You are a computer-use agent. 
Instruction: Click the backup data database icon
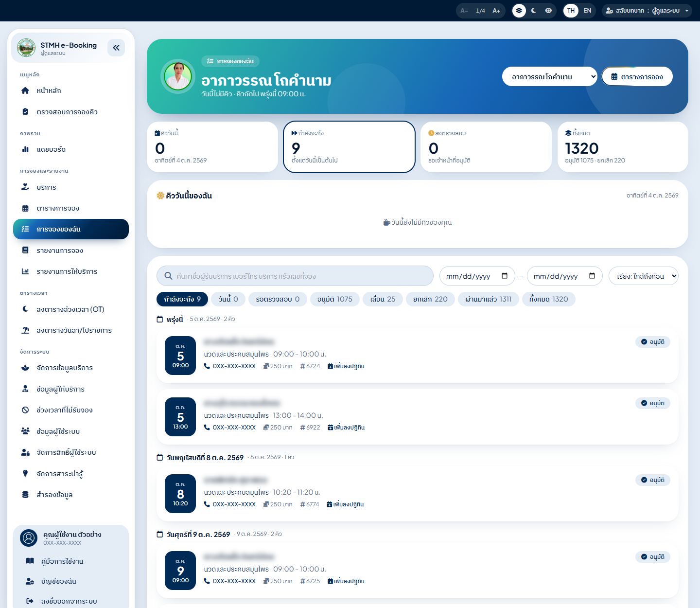(25, 495)
